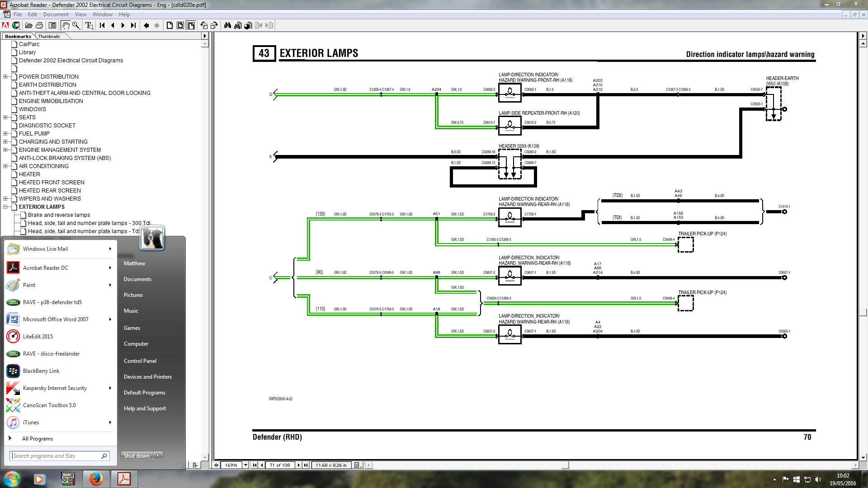Click the Search index binoculars icon
The width and height of the screenshot is (868, 488).
coord(238,25)
